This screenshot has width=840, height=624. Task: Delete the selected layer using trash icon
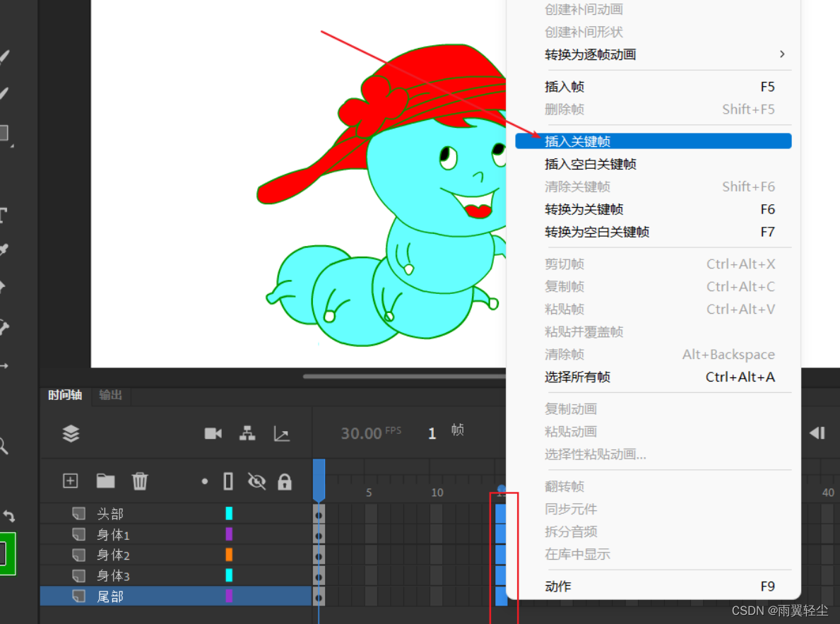pos(140,481)
